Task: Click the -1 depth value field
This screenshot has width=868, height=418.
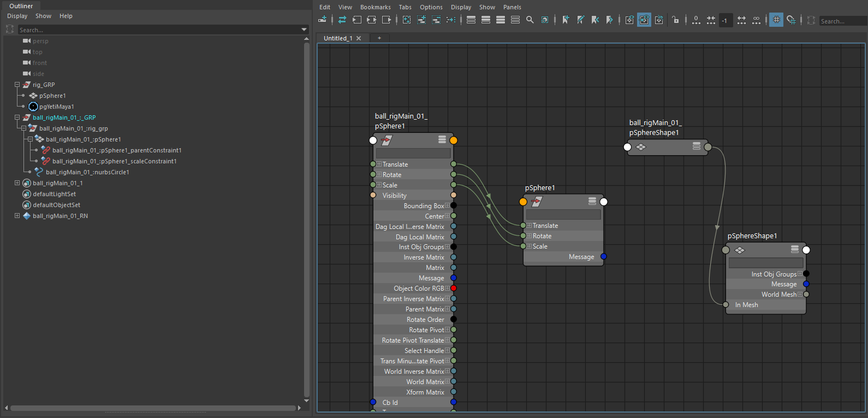Action: click(x=726, y=20)
